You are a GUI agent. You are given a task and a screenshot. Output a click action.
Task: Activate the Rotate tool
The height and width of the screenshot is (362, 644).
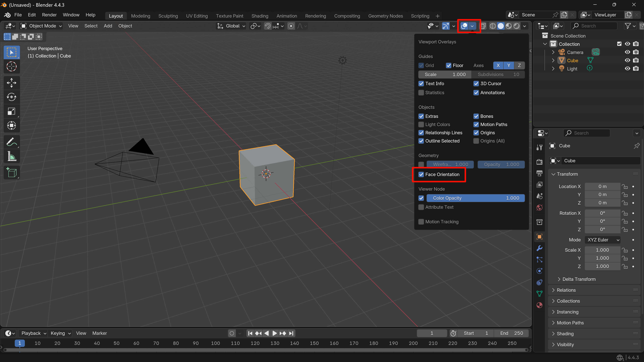click(12, 97)
